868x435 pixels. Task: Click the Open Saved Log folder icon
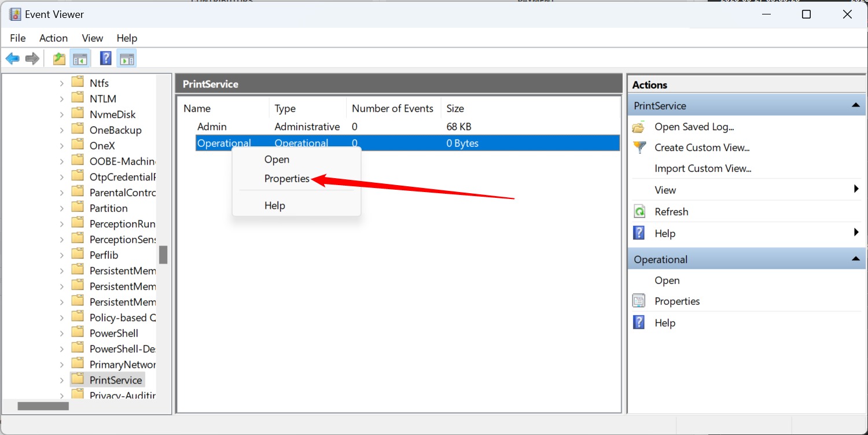point(639,127)
